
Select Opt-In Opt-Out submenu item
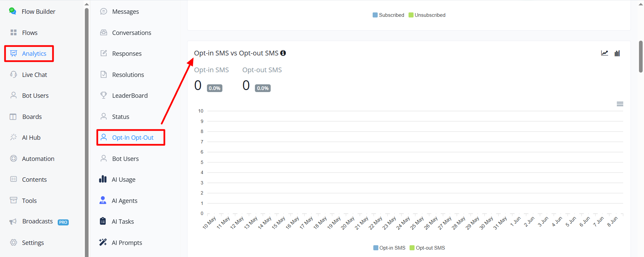[x=131, y=137]
